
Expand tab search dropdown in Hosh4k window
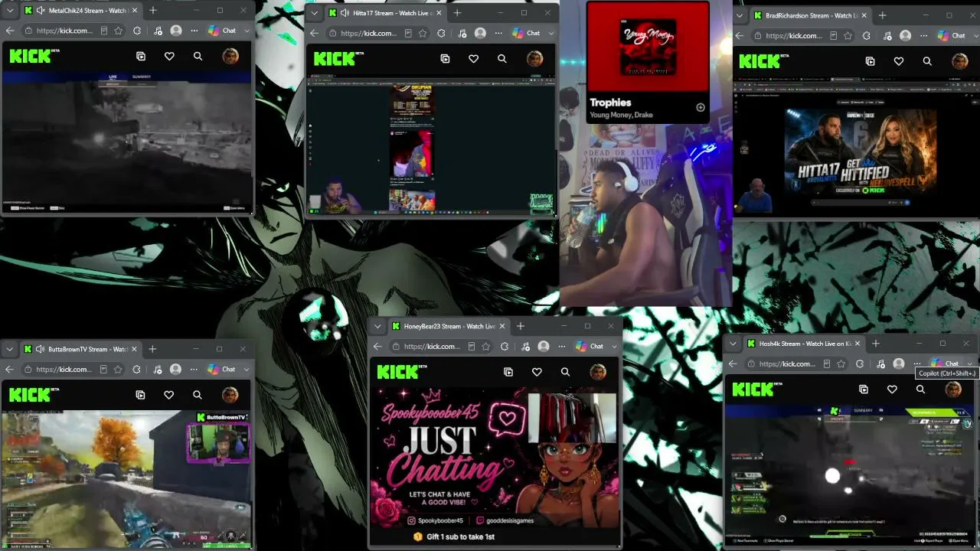(x=733, y=344)
